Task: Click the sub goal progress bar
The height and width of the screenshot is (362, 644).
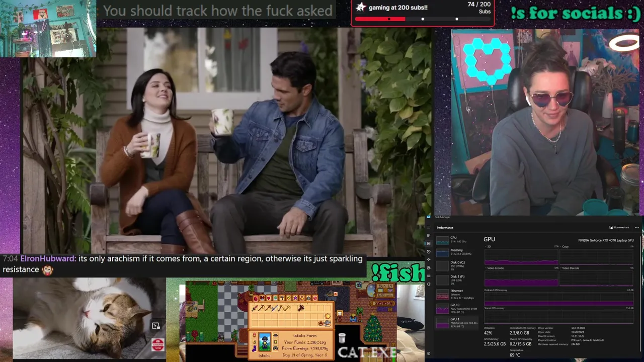Action: (423, 19)
